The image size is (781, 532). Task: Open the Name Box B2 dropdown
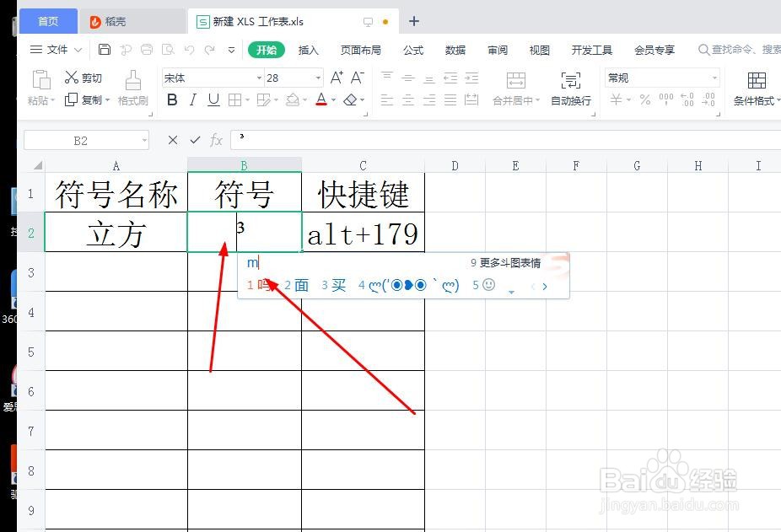point(144,141)
